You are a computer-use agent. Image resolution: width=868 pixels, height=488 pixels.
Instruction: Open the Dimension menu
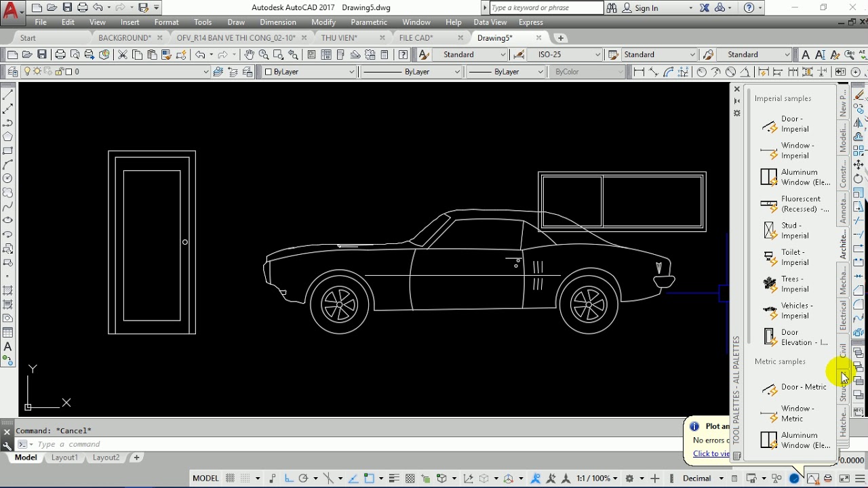278,22
